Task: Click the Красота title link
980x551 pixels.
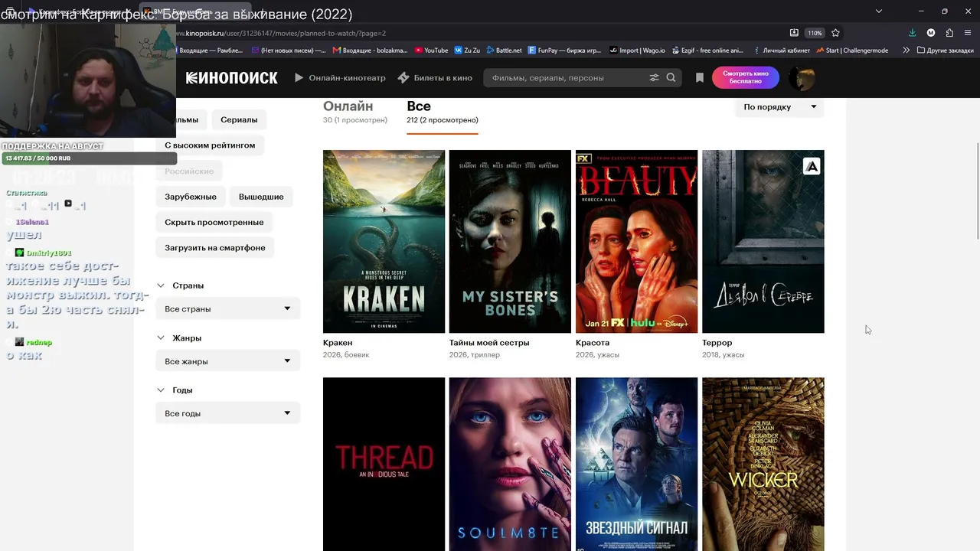Action: 593,343
